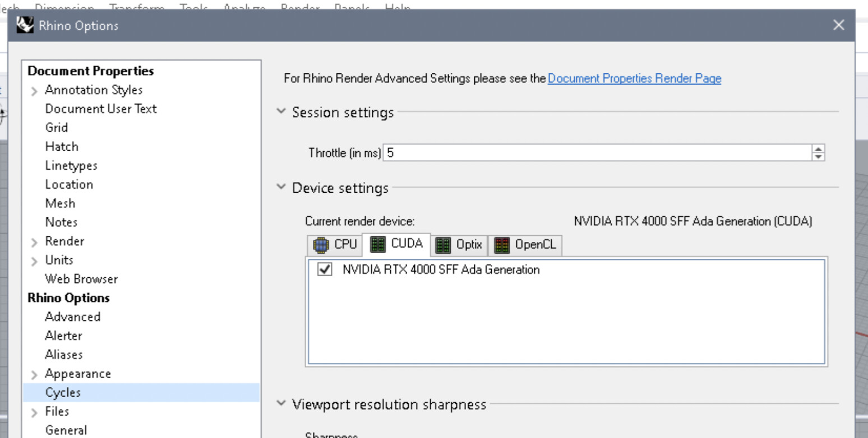Expand the Annotation Styles tree node
The height and width of the screenshot is (438, 868).
click(35, 91)
